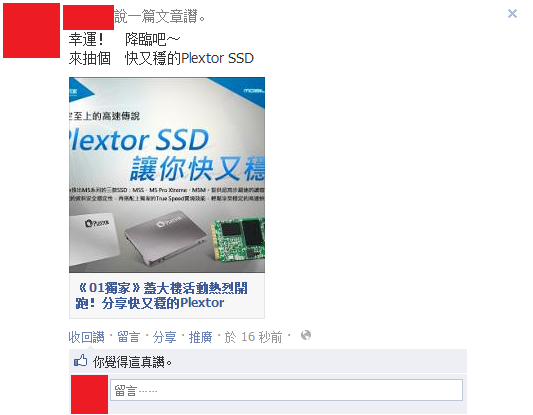Hide this post with the X icon
The height and width of the screenshot is (415, 533).
click(x=512, y=14)
